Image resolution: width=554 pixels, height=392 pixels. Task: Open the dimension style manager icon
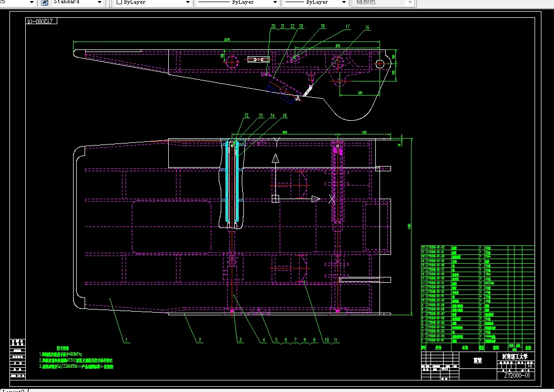coord(45,3)
